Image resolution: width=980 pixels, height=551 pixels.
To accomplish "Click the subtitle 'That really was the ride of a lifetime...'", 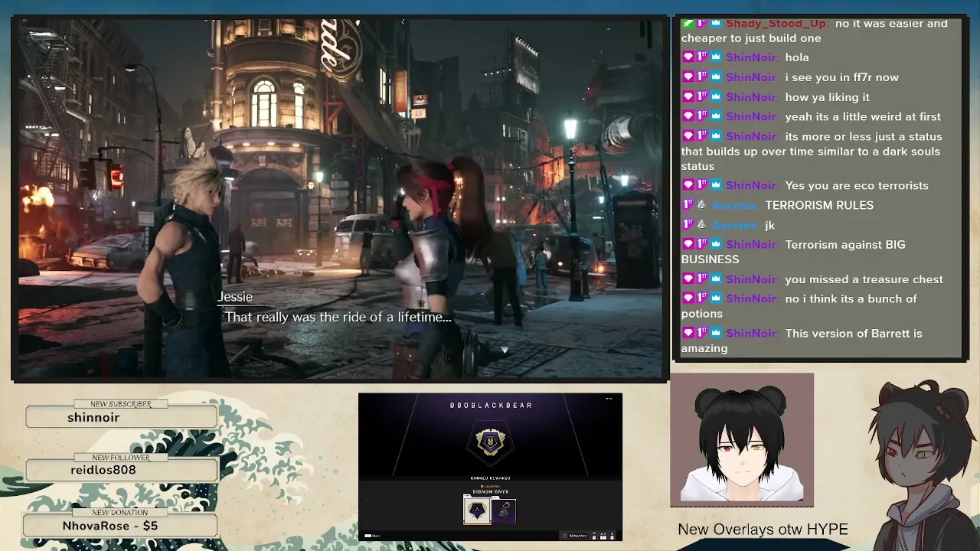I will 338,317.
